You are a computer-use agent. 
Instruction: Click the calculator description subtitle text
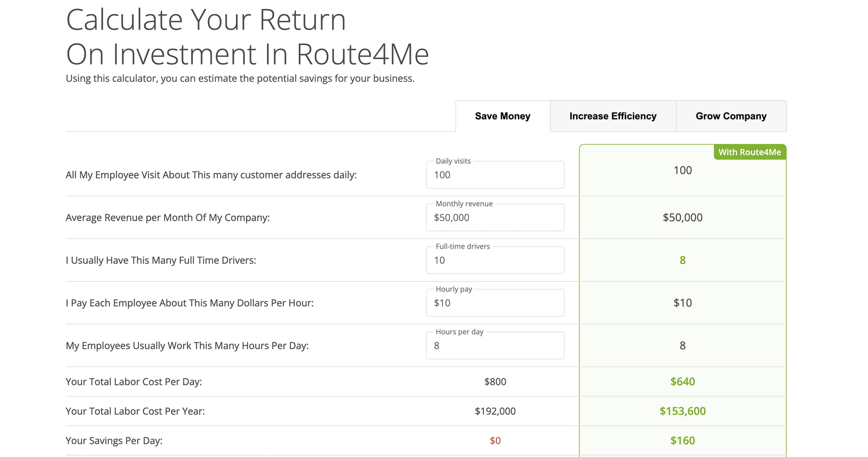click(x=240, y=78)
